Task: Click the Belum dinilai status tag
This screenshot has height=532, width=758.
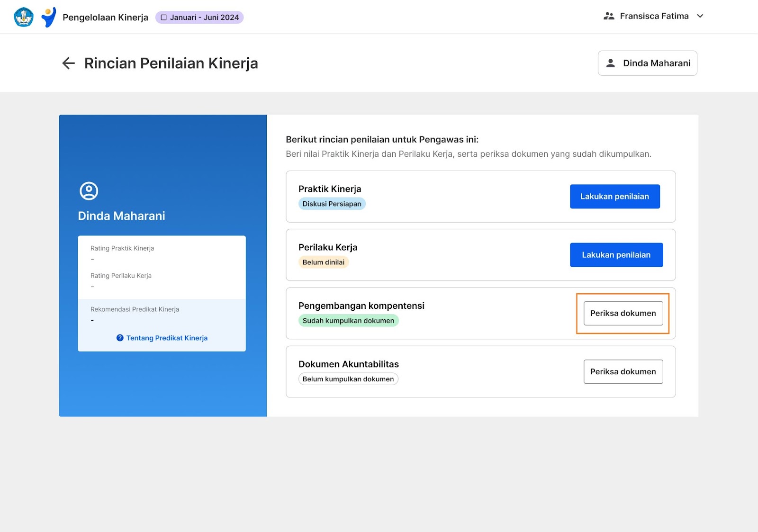Action: tap(324, 262)
